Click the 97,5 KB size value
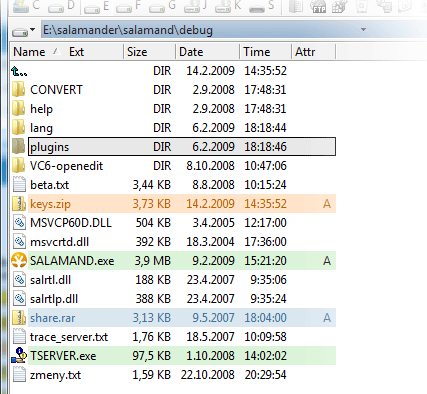The width and height of the screenshot is (427, 394). pos(152,356)
